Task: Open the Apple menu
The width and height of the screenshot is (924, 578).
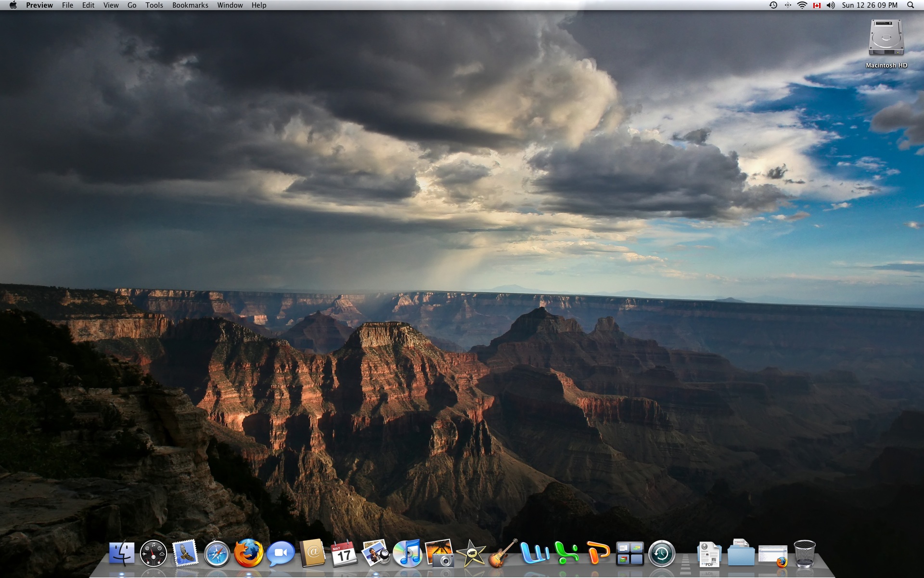Action: (13, 5)
